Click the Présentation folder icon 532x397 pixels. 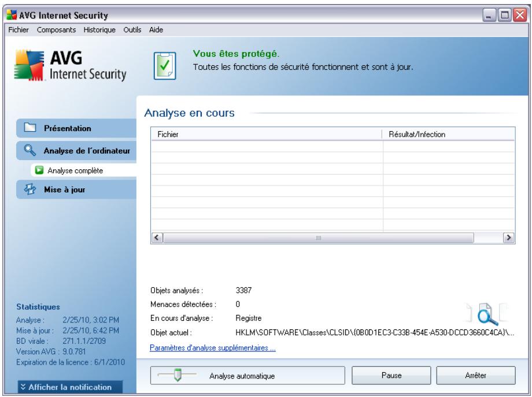(30, 128)
